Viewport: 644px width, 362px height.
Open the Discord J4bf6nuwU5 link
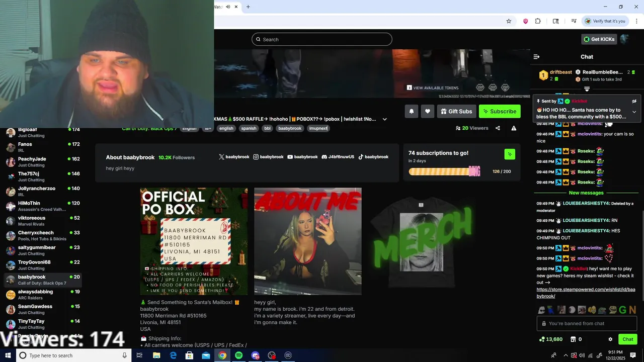pyautogui.click(x=338, y=157)
